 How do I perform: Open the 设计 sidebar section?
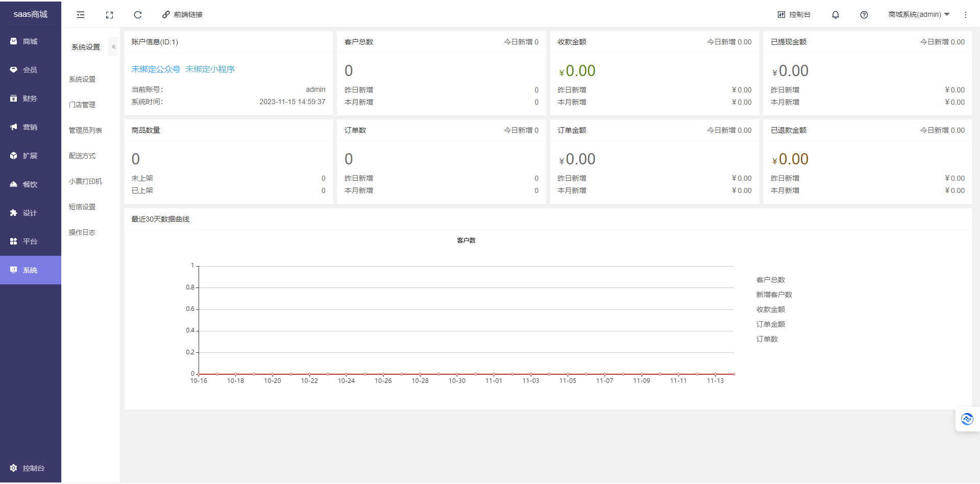30,213
